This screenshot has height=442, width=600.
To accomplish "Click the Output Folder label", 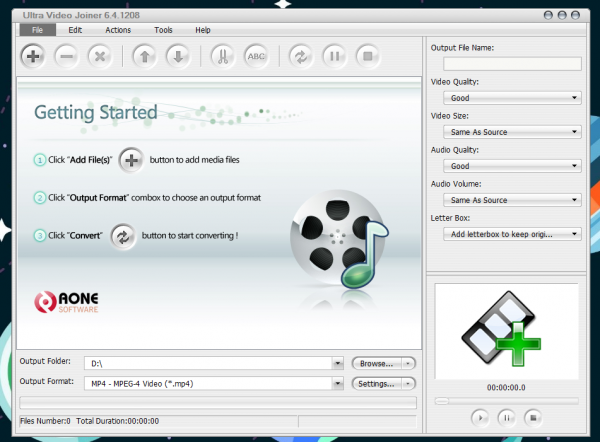I will 45,361.
